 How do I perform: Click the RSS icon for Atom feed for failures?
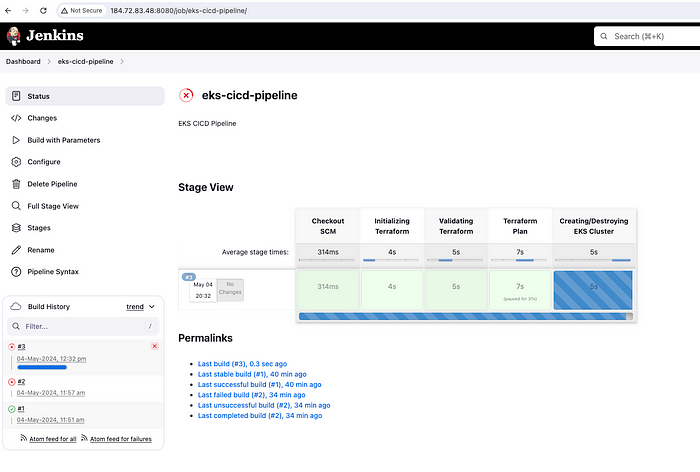pos(84,438)
